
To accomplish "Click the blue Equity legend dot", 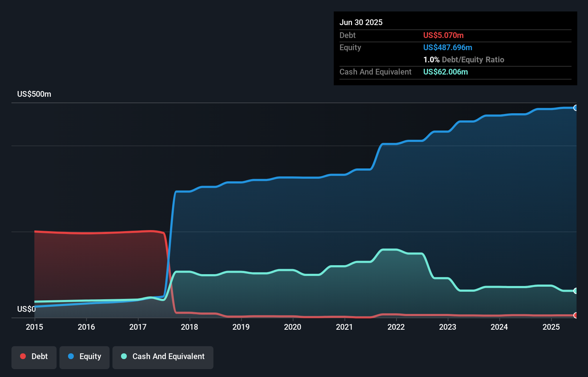I will coord(71,356).
